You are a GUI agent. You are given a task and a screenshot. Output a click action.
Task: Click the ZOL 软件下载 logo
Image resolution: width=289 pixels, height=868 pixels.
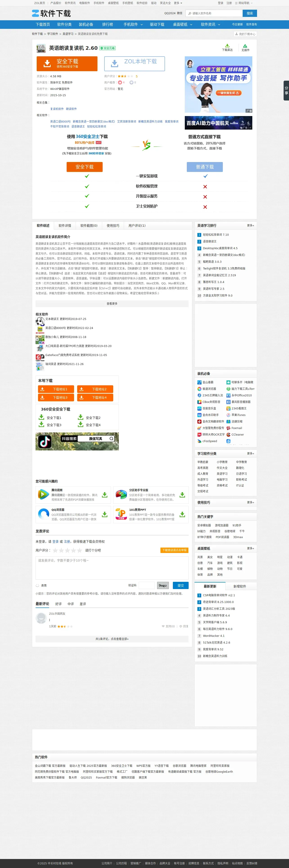point(51,14)
